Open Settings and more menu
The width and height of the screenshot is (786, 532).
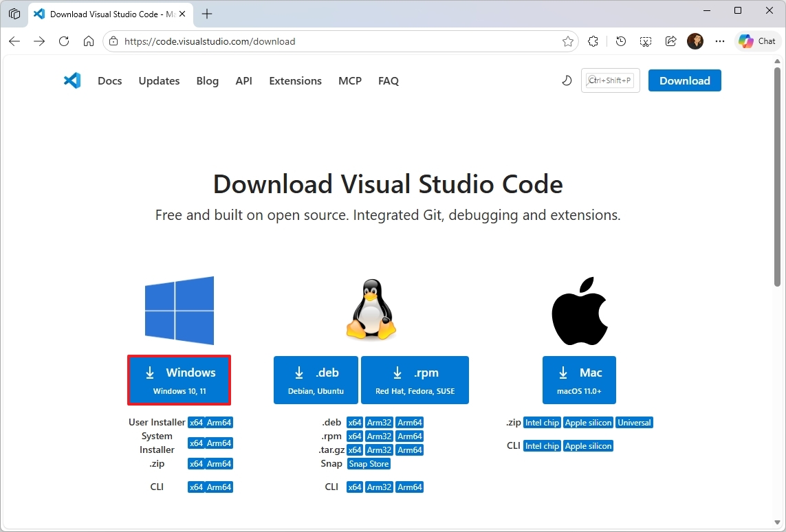point(720,41)
